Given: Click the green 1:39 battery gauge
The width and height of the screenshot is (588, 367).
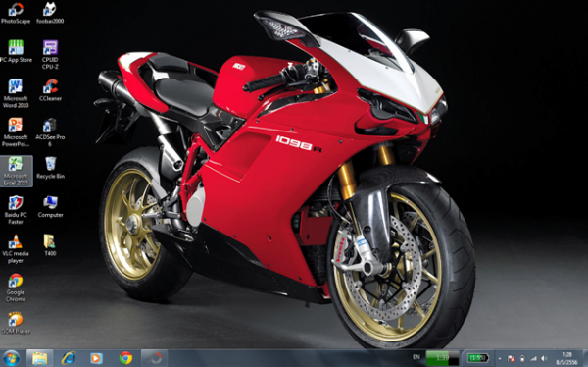Looking at the screenshot, I should [442, 358].
